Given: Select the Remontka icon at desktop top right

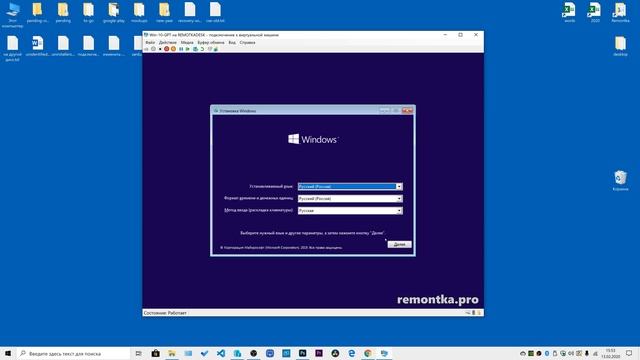Looking at the screenshot, I should [620, 13].
